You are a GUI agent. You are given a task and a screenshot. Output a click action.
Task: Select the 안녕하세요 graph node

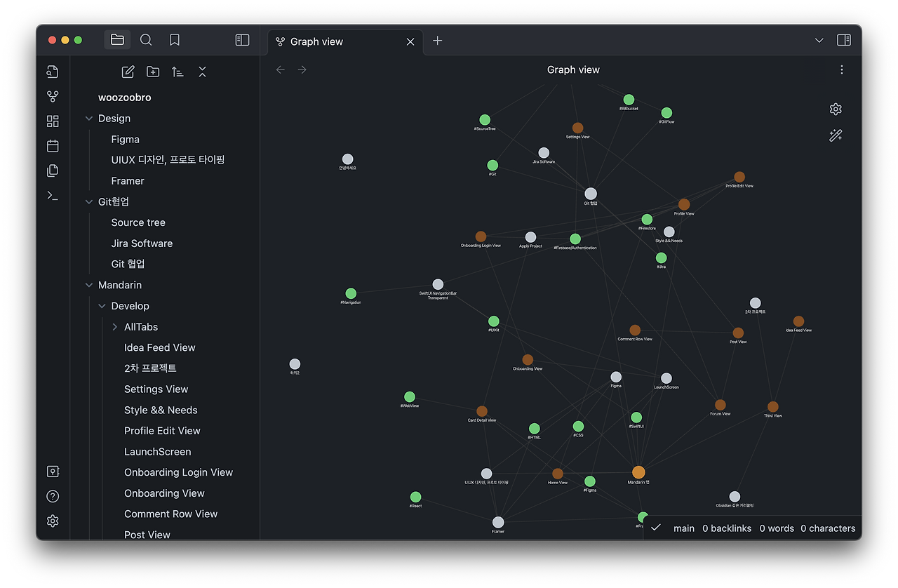pos(347,159)
